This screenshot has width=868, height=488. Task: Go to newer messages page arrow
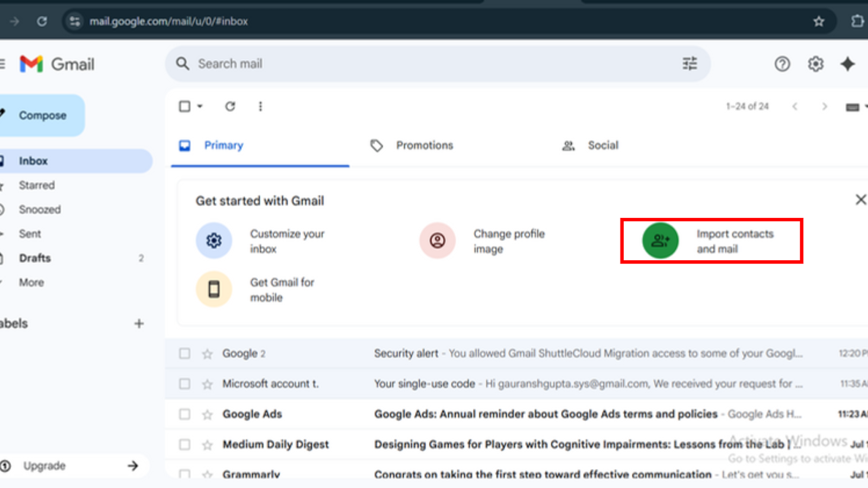pos(795,106)
